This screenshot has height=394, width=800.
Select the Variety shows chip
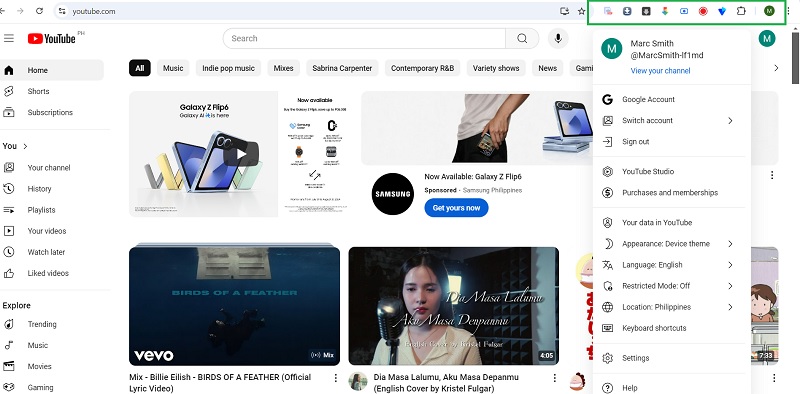pos(496,68)
